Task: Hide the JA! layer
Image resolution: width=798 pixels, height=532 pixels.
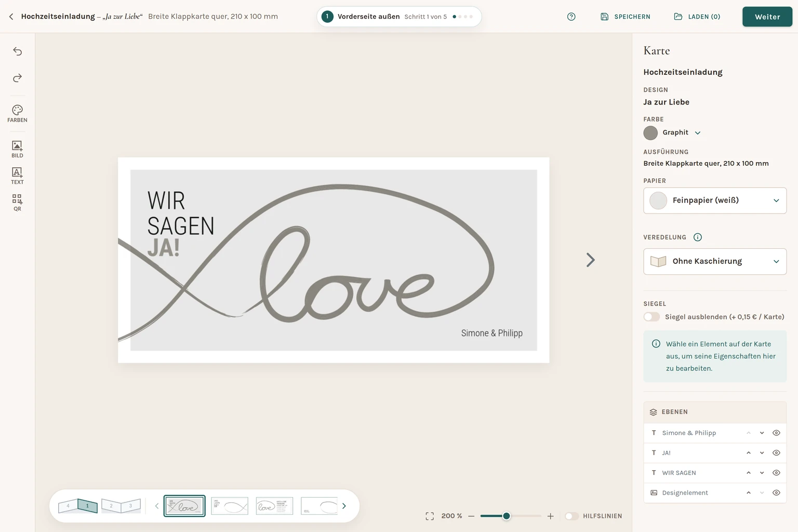Action: pyautogui.click(x=776, y=453)
